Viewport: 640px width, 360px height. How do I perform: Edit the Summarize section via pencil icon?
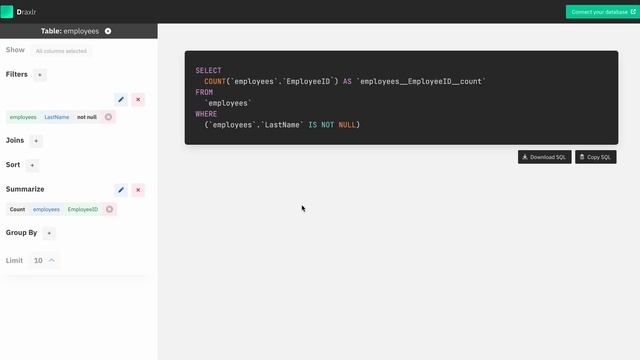tap(121, 190)
